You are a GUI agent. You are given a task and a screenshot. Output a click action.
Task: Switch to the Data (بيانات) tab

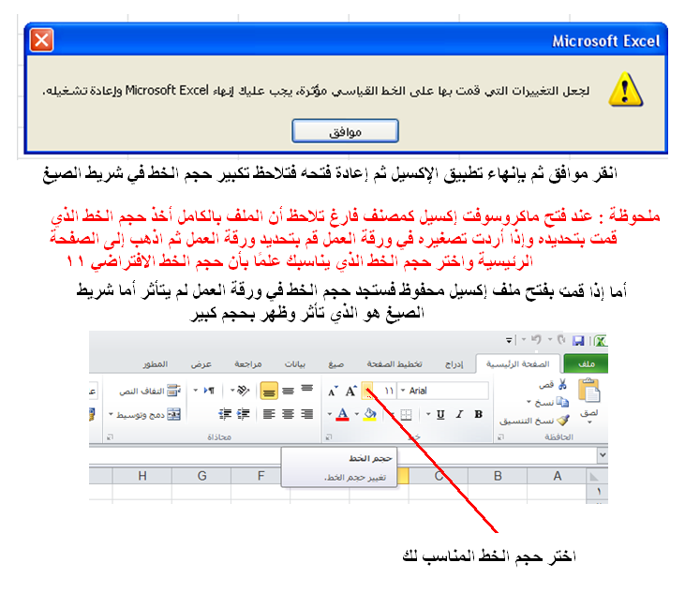pyautogui.click(x=295, y=364)
